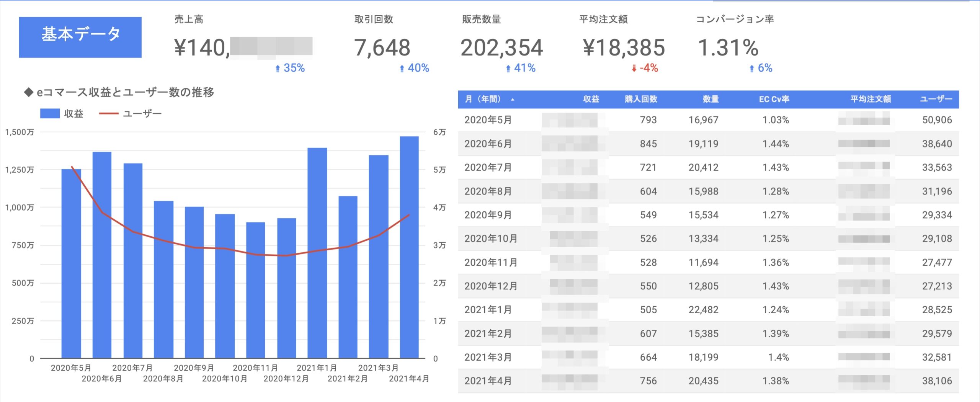Click the ユーザー column header in table
This screenshot has width=980, height=402.
(936, 100)
